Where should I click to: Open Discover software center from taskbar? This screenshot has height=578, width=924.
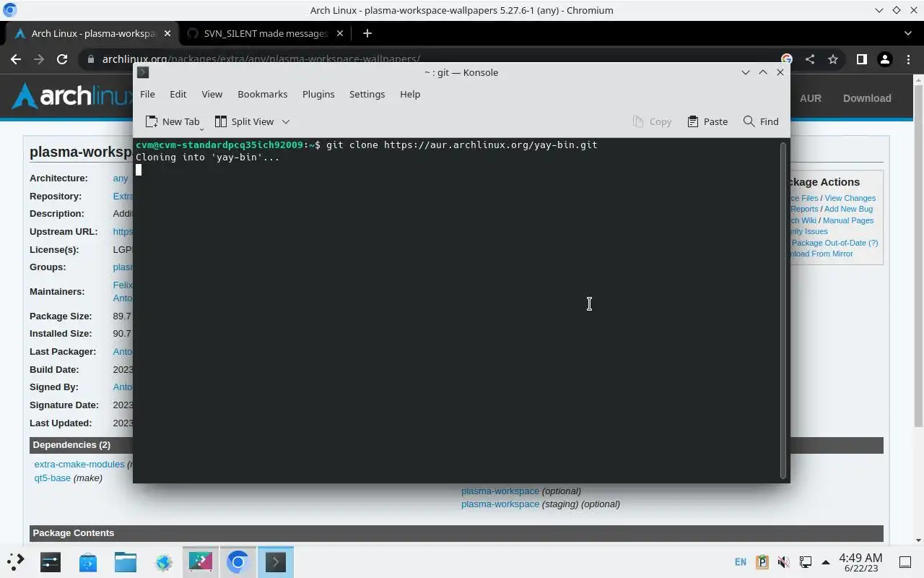pyautogui.click(x=88, y=561)
